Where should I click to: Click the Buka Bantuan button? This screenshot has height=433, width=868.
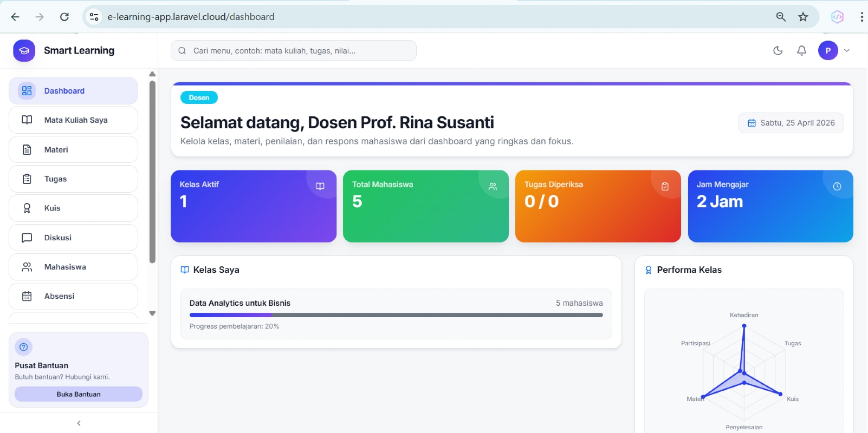tap(79, 394)
